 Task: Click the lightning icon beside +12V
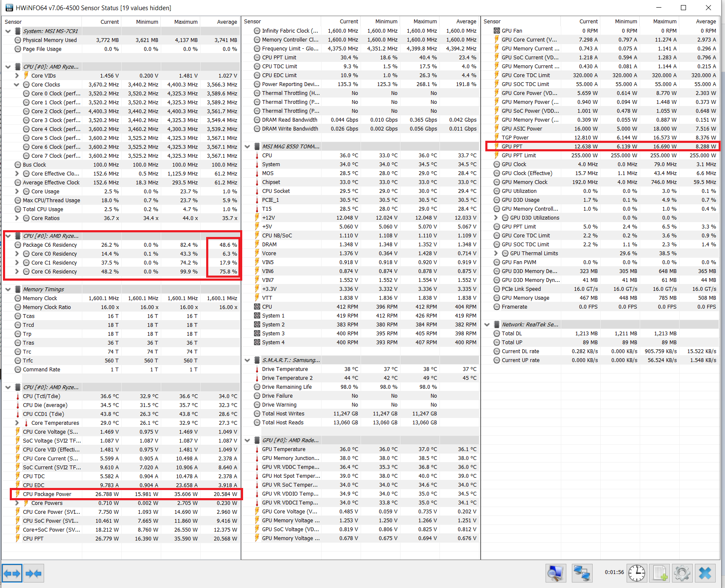(257, 217)
